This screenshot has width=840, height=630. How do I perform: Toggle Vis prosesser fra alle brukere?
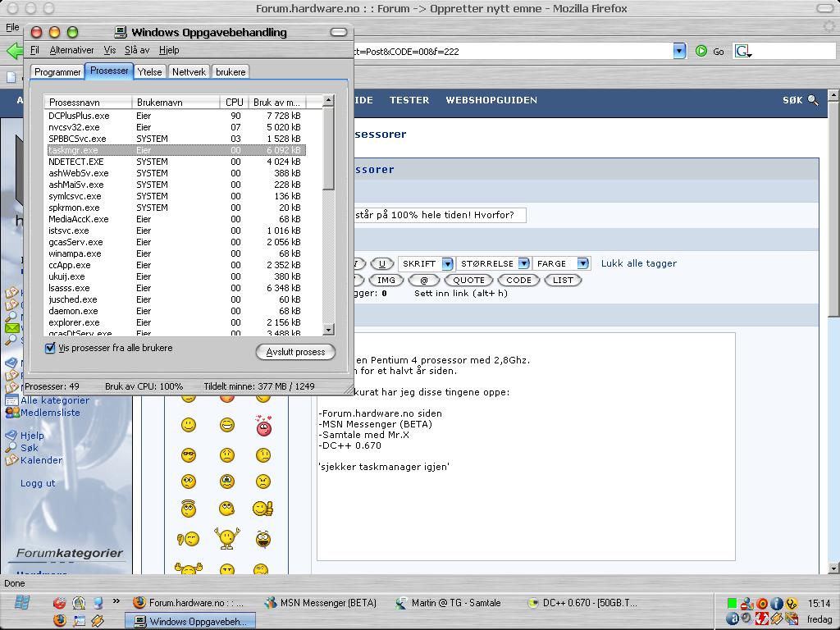point(50,348)
